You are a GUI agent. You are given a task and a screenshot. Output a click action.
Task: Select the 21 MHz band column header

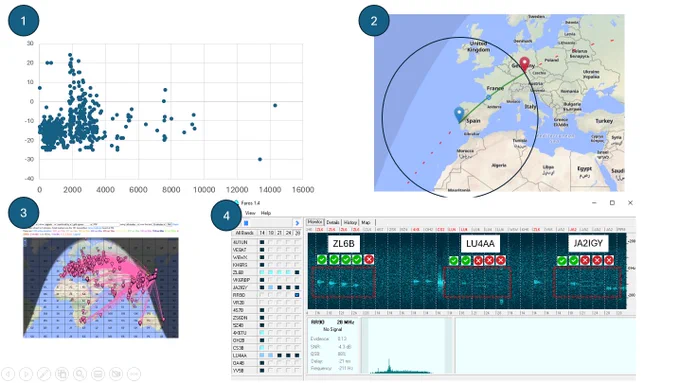(279, 233)
